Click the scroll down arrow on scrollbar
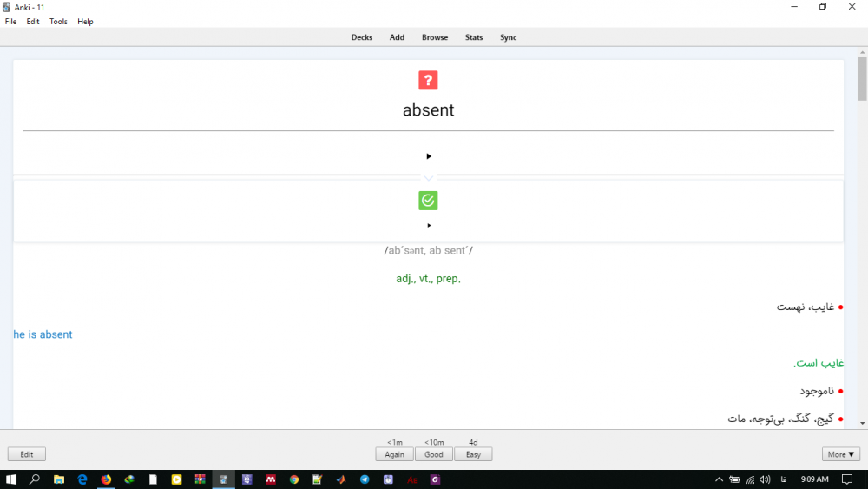Viewport: 868px width, 489px height. click(x=862, y=423)
